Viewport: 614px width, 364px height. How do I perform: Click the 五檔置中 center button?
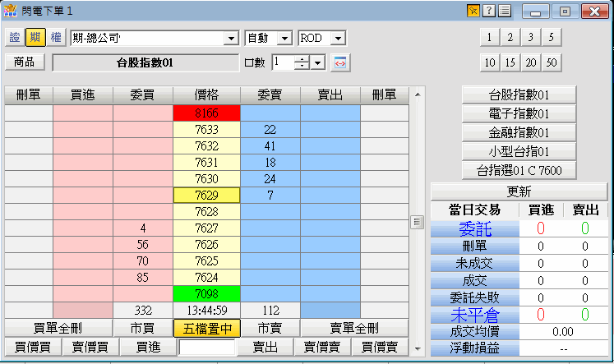[x=206, y=328]
